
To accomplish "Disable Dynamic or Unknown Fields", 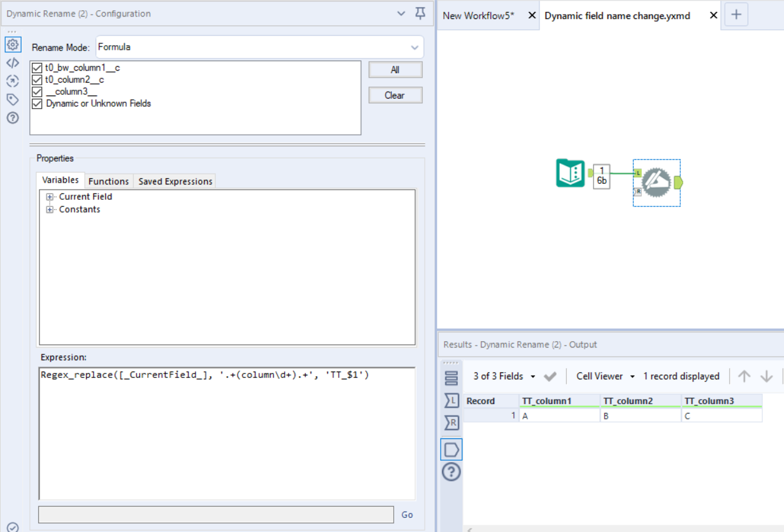I will point(36,104).
